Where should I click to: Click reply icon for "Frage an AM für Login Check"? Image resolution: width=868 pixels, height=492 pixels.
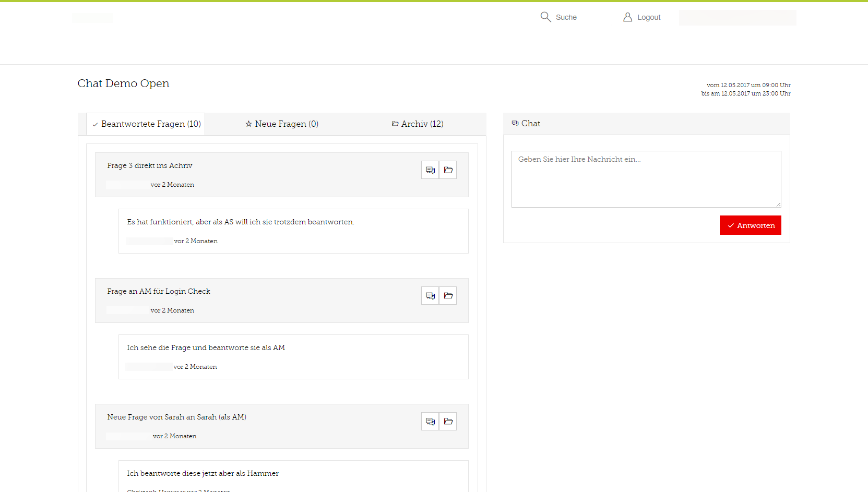click(x=430, y=296)
